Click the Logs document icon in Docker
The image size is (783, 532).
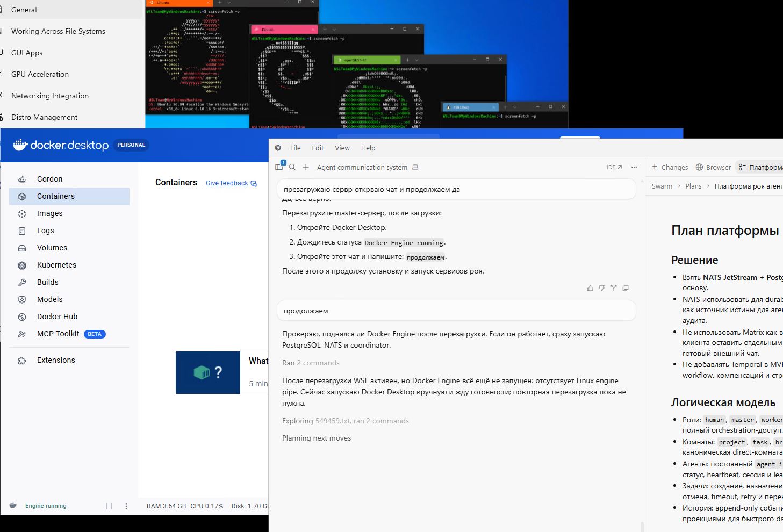[22, 231]
